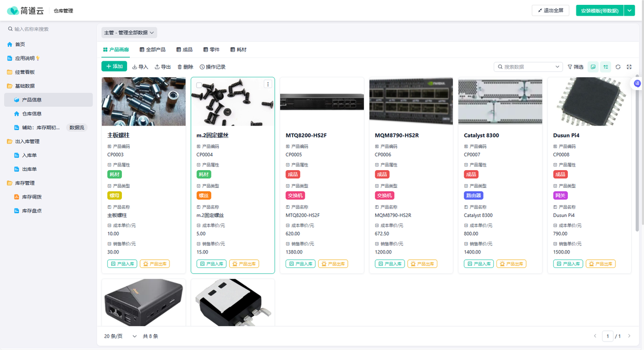Click the 简道云 logo
The width and height of the screenshot is (644, 350).
click(x=25, y=11)
